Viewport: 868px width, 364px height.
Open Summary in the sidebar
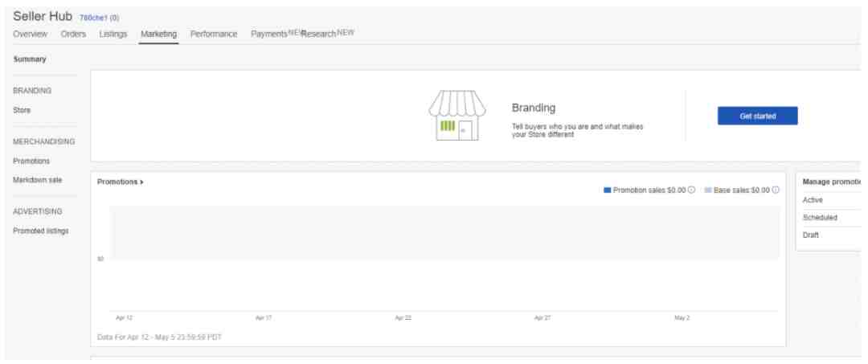pos(30,59)
